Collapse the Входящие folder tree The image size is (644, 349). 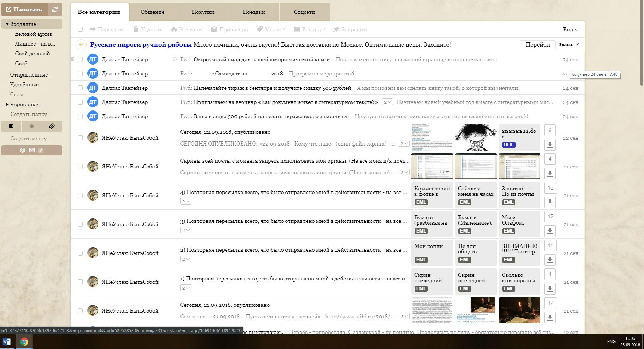coord(7,24)
